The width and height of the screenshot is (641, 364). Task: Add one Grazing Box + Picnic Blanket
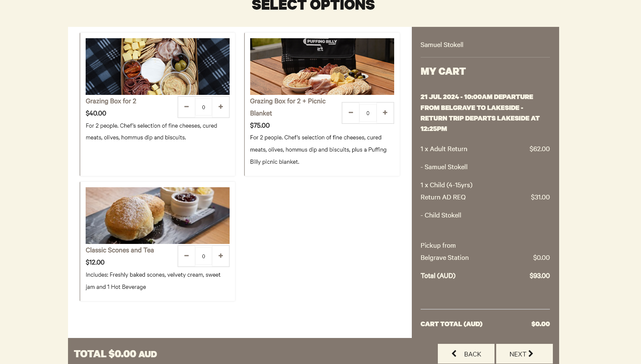point(385,113)
